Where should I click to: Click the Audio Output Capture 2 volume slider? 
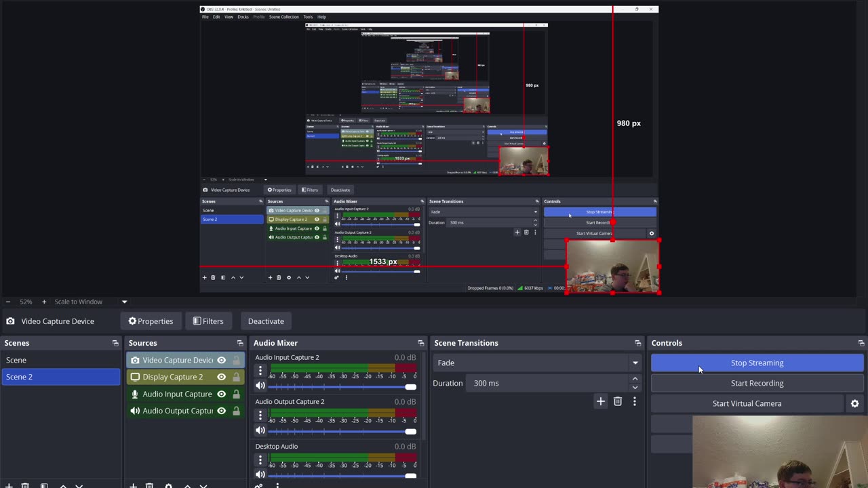click(x=342, y=431)
